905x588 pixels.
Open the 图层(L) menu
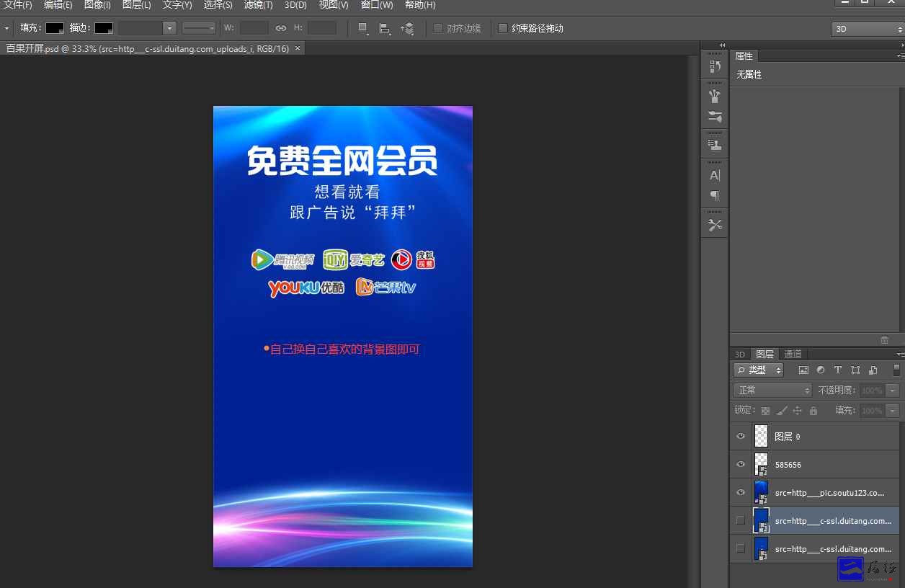(137, 5)
